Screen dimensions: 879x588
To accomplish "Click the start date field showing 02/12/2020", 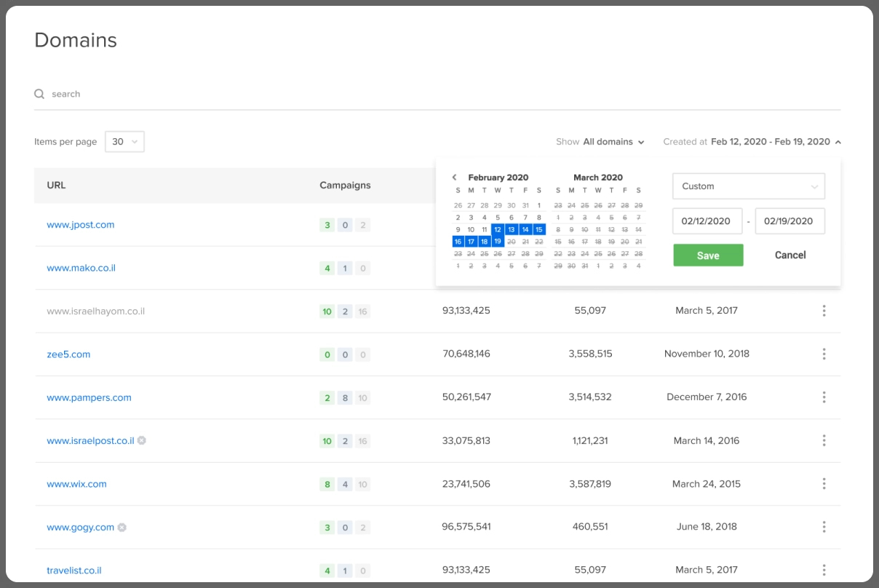I will click(x=707, y=221).
